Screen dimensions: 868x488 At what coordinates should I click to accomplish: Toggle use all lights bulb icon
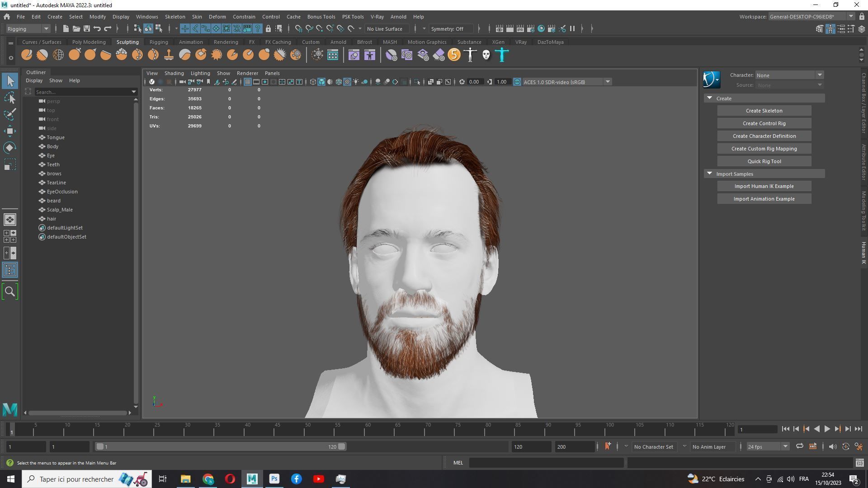356,82
